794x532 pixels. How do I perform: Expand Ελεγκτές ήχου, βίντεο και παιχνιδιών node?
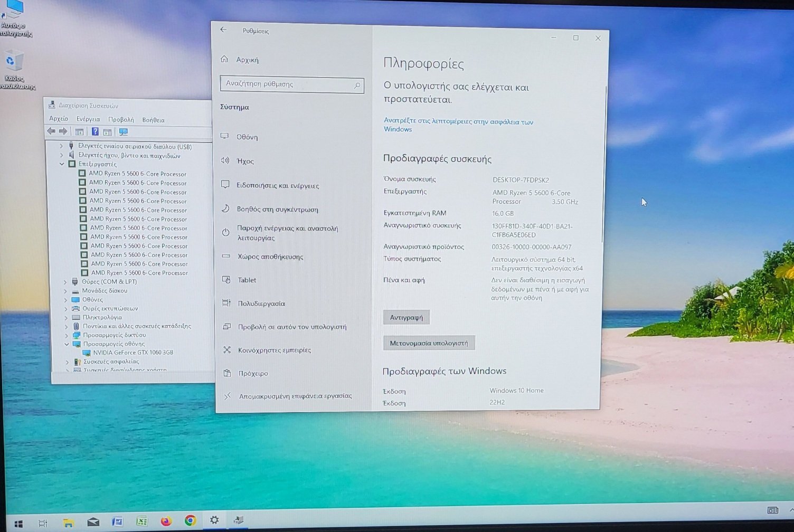click(x=62, y=155)
